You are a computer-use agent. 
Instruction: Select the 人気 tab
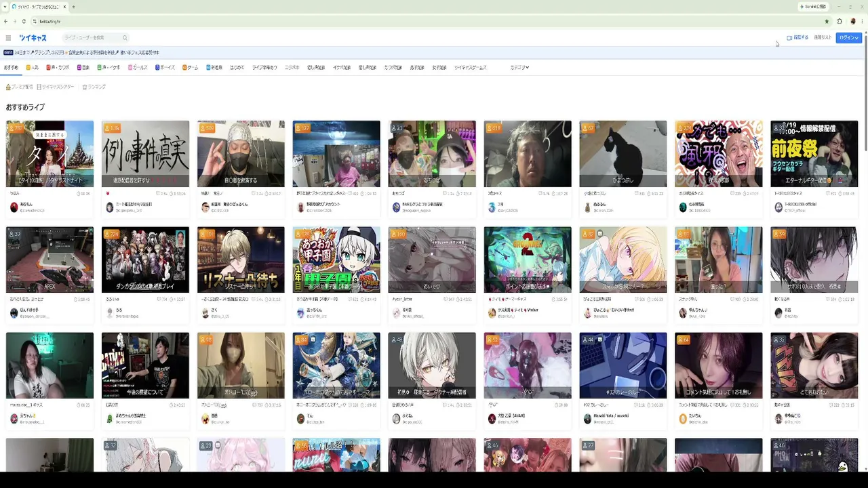tap(33, 68)
